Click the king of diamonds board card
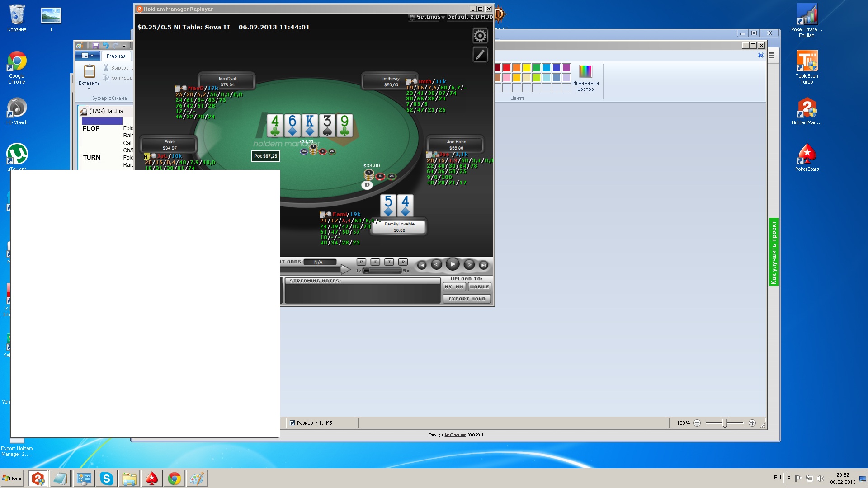Screen dimensions: 868x488 pos(310,125)
